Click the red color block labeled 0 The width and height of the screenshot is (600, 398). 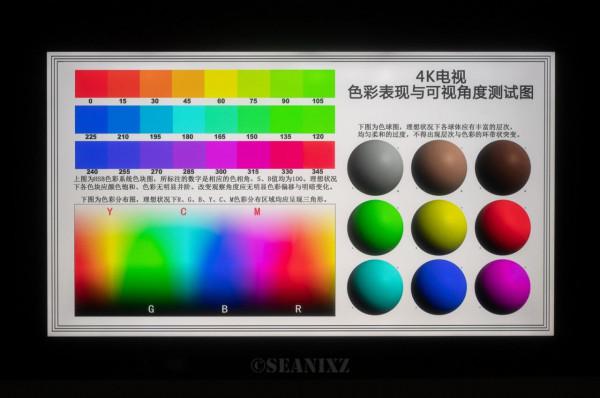click(91, 84)
